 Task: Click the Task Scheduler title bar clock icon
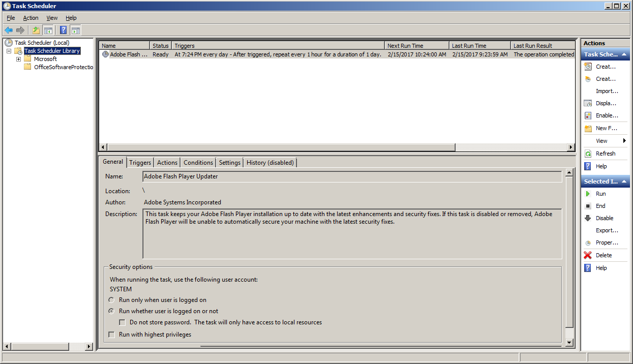point(7,6)
